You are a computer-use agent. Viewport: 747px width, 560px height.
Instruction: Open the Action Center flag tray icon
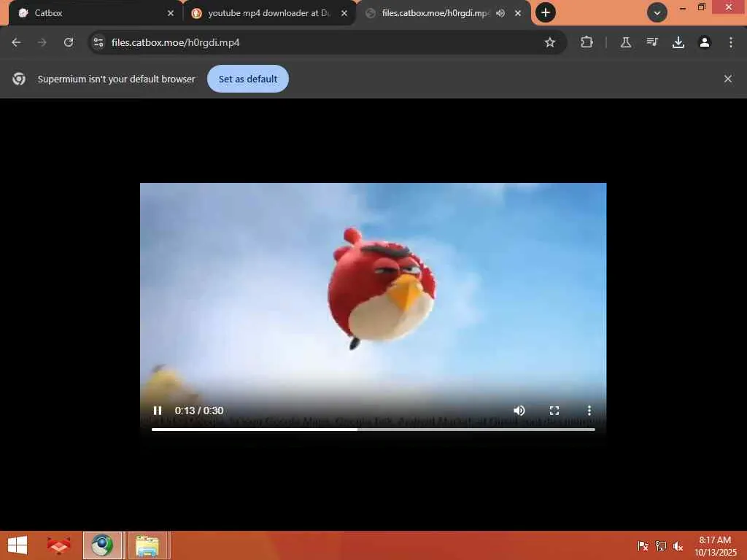(x=643, y=546)
